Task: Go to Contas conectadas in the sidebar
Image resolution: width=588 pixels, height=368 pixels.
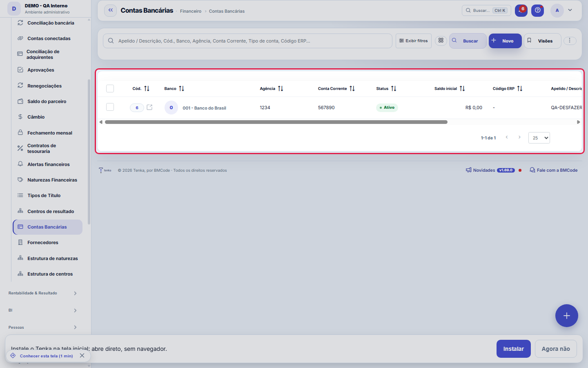Action: [x=47, y=38]
